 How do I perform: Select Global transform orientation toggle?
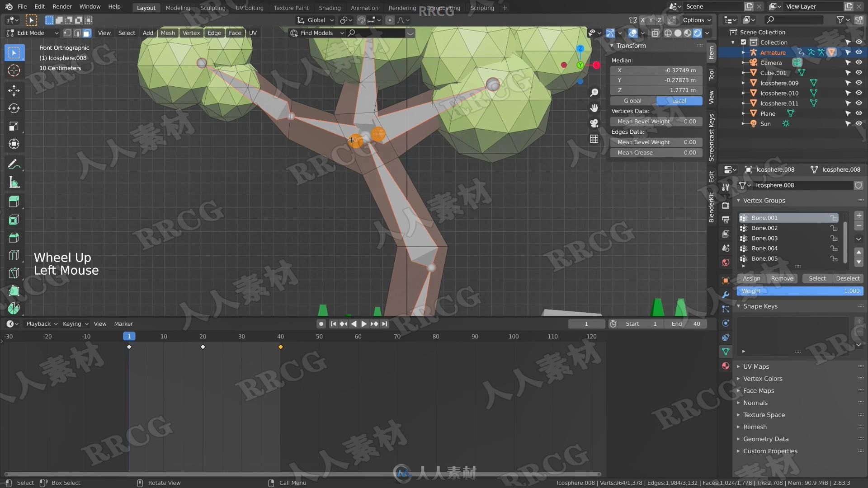(x=633, y=101)
